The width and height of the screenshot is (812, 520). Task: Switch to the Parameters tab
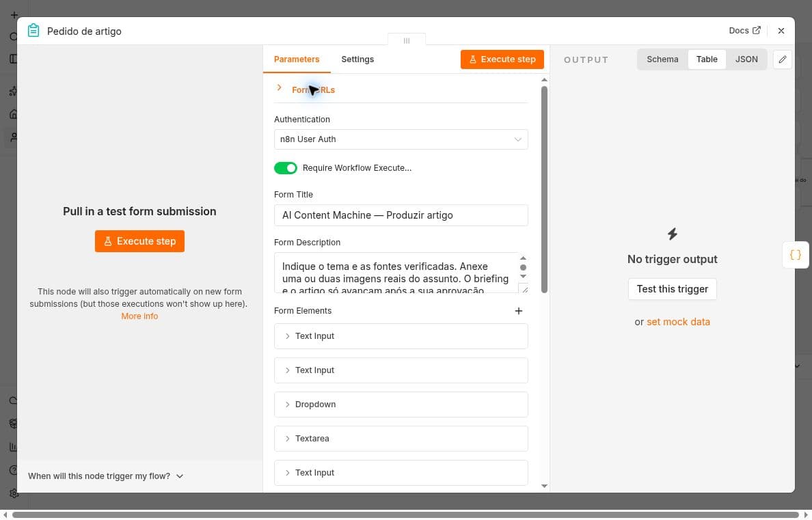pyautogui.click(x=297, y=59)
